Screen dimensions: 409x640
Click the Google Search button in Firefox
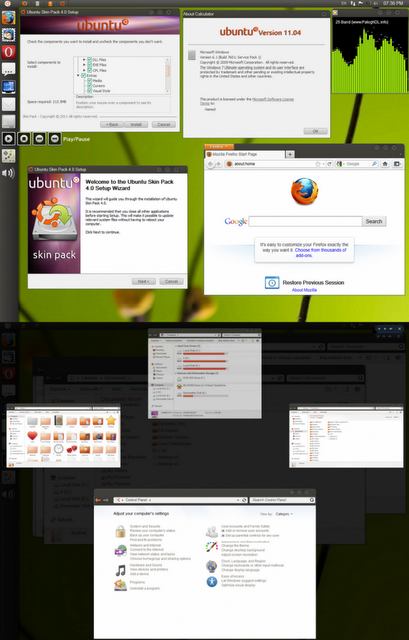pos(374,221)
